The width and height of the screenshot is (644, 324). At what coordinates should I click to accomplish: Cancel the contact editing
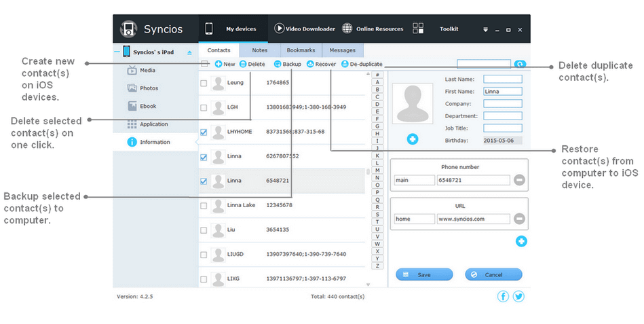tap(493, 274)
